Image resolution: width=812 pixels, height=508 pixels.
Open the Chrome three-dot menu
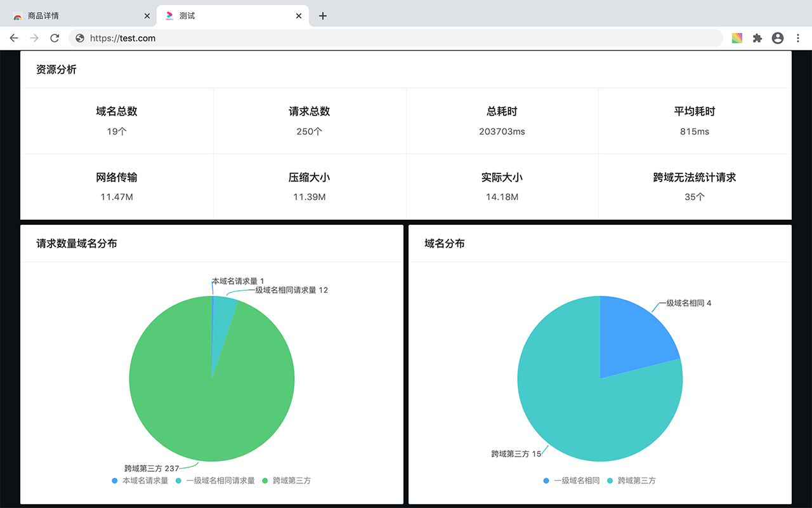click(798, 38)
